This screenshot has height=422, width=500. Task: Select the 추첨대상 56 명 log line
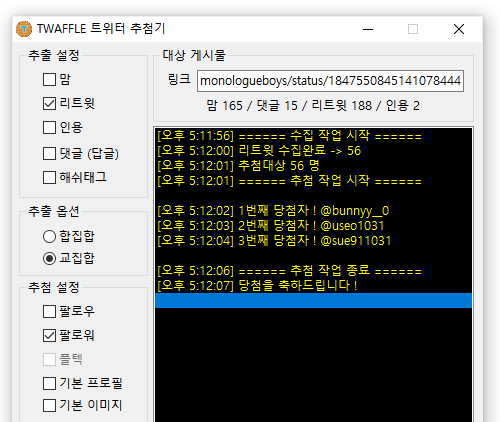pos(314,166)
